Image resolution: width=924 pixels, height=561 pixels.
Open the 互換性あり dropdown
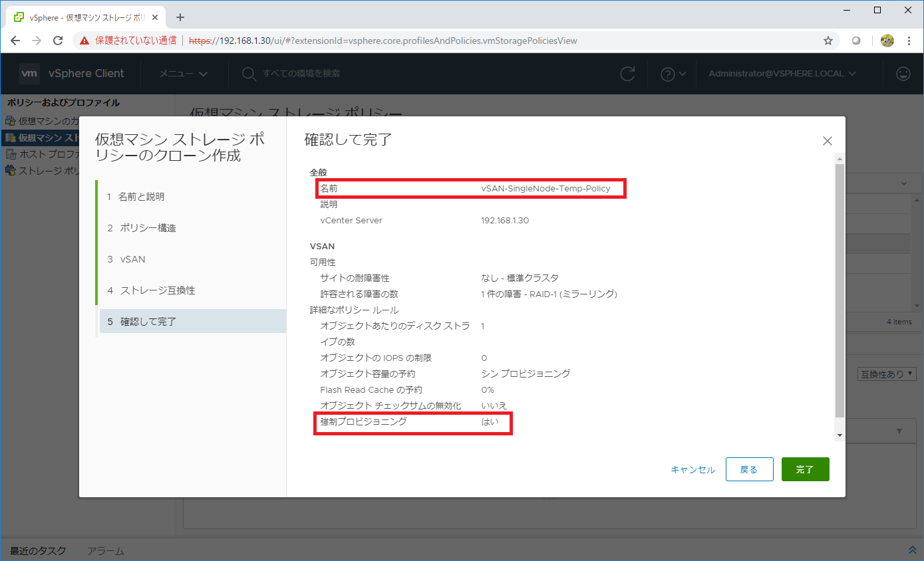coord(887,374)
